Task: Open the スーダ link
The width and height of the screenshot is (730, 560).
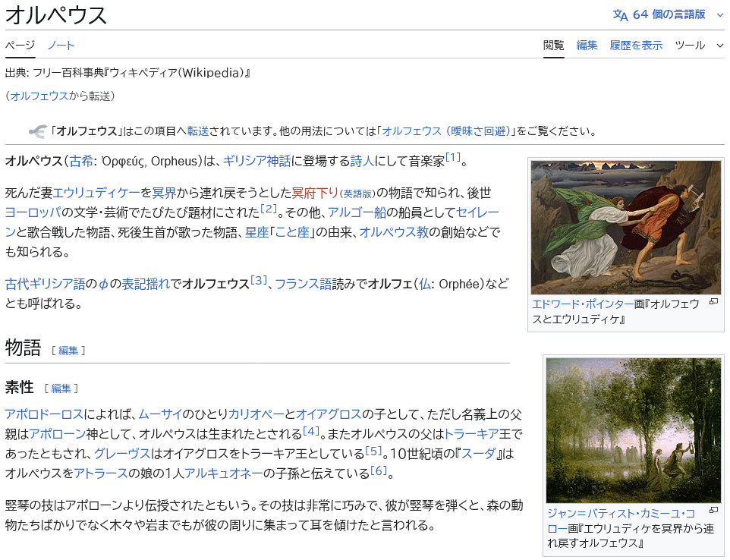Action: point(477,454)
